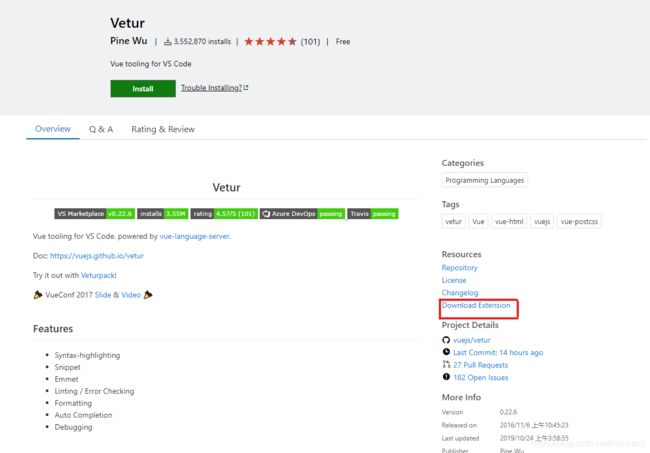Click the Features heading
Screen dimensions: 650x453
click(53, 329)
